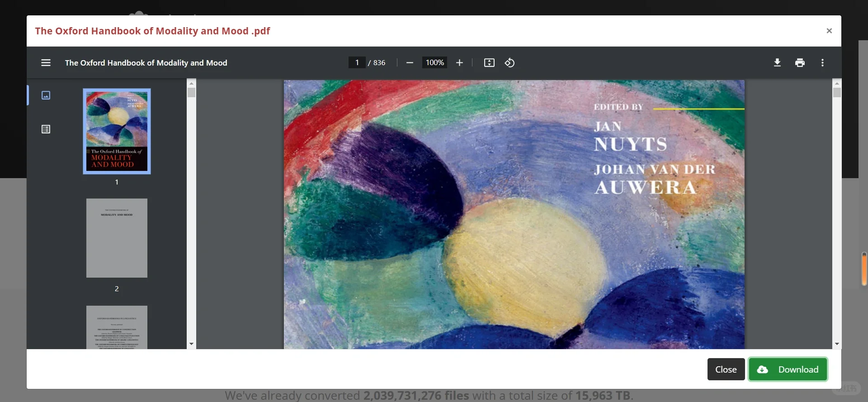Print the PDF document
The image size is (868, 402).
(800, 63)
